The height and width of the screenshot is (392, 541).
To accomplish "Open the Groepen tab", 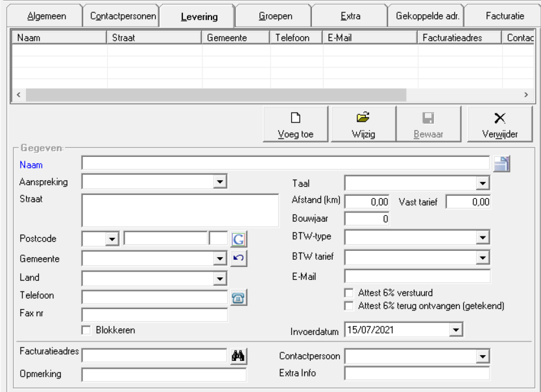I will pos(275,16).
